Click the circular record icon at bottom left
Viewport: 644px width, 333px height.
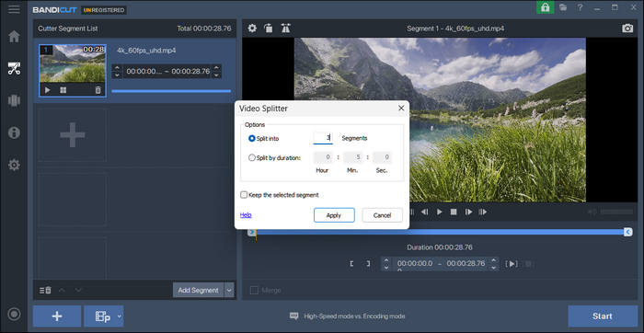[x=14, y=314]
